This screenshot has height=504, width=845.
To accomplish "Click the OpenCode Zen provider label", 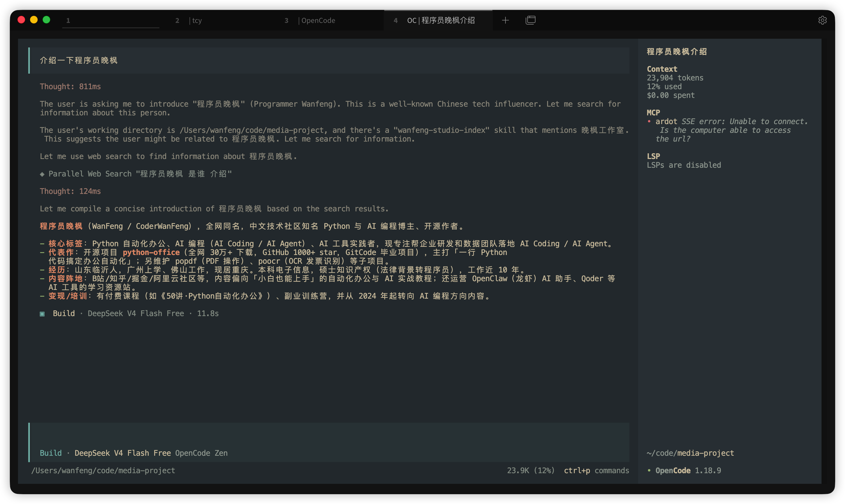I will pyautogui.click(x=201, y=453).
